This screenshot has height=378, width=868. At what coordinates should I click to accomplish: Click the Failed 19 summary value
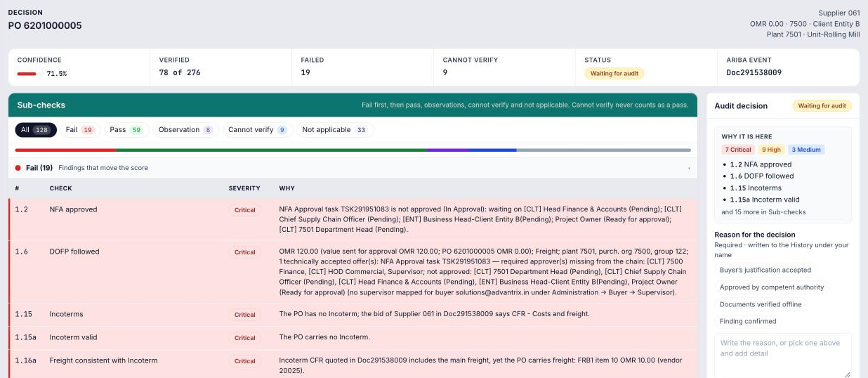coord(305,73)
